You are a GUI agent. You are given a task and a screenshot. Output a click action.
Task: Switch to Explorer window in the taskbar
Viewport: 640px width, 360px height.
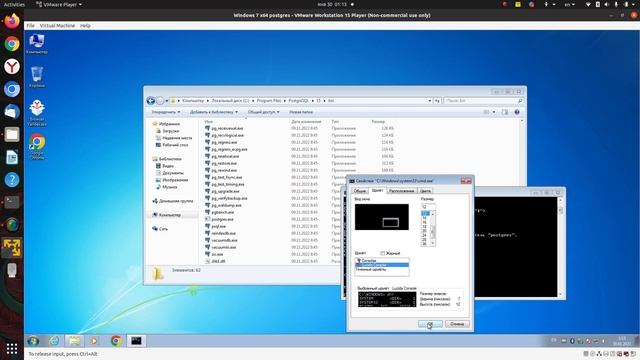74,341
